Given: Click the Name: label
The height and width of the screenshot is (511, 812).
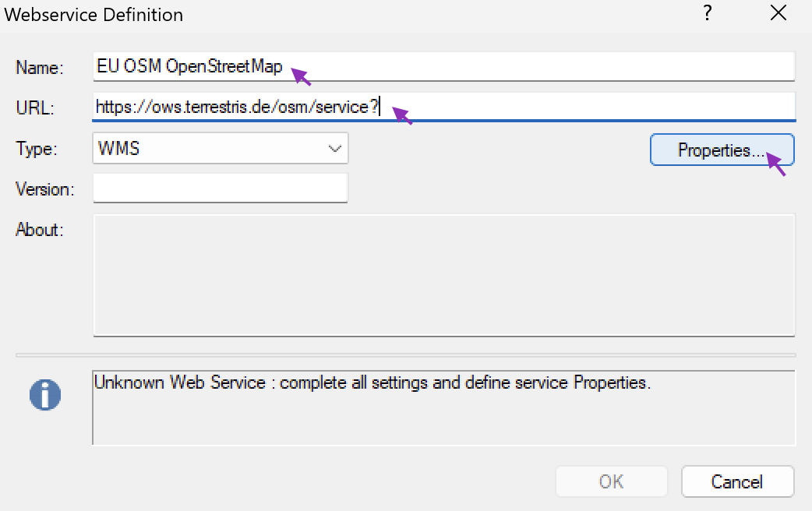Looking at the screenshot, I should [40, 67].
